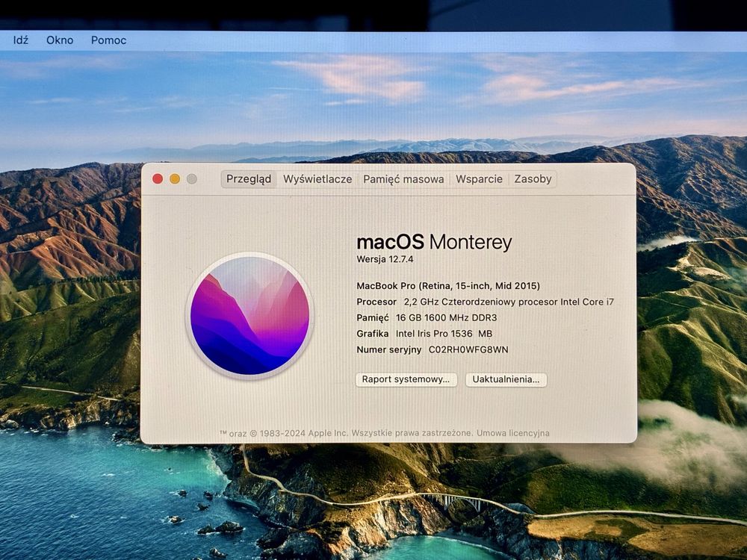Click the Uaktualnienia... button
This screenshot has width=747, height=560.
click(x=506, y=379)
